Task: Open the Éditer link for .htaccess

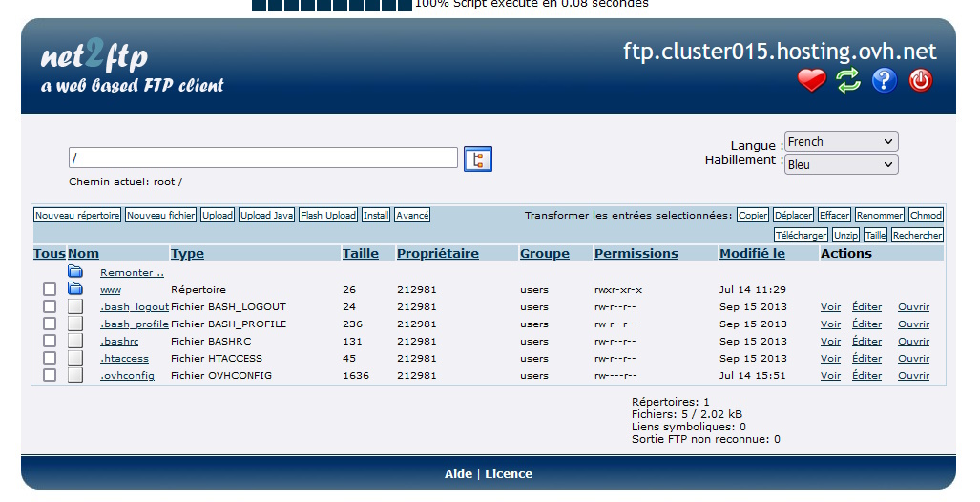Action: (x=866, y=359)
